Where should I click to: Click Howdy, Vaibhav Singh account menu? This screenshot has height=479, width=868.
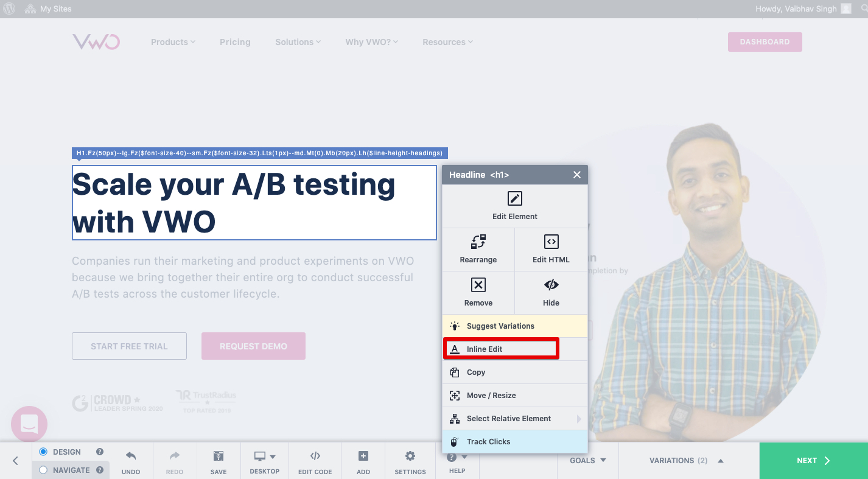tap(803, 9)
